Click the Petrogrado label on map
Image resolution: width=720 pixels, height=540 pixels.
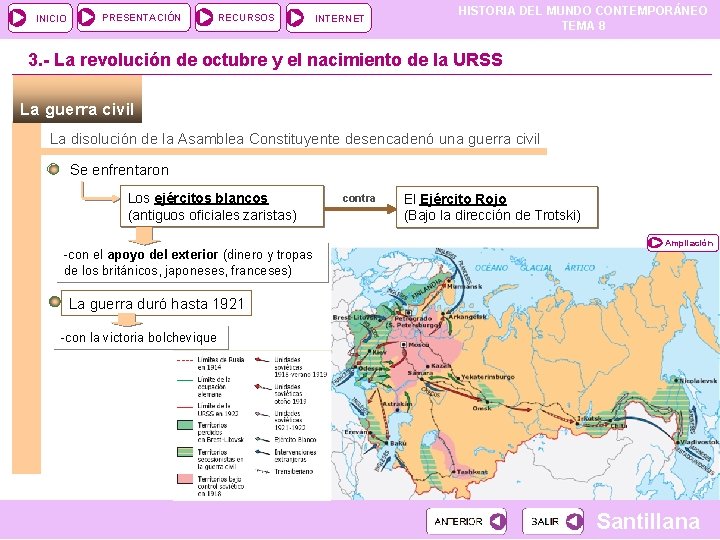pos(413,318)
